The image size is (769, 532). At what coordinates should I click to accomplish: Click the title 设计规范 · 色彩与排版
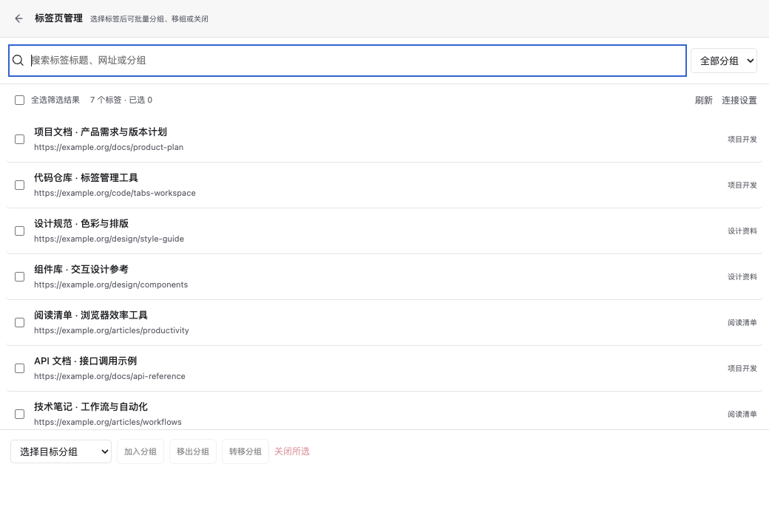point(81,223)
